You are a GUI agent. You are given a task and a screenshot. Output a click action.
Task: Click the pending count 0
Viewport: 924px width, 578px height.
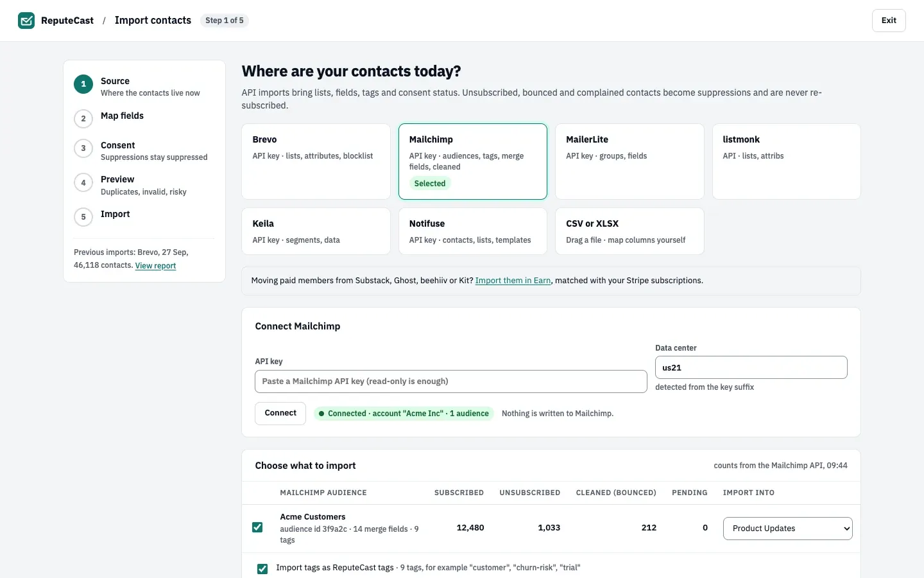click(705, 528)
